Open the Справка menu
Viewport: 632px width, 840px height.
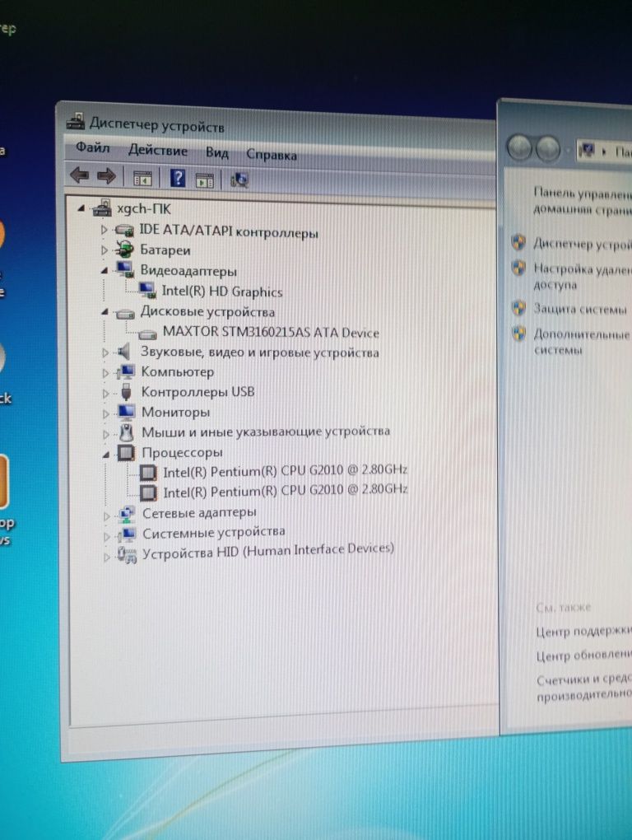pyautogui.click(x=272, y=155)
